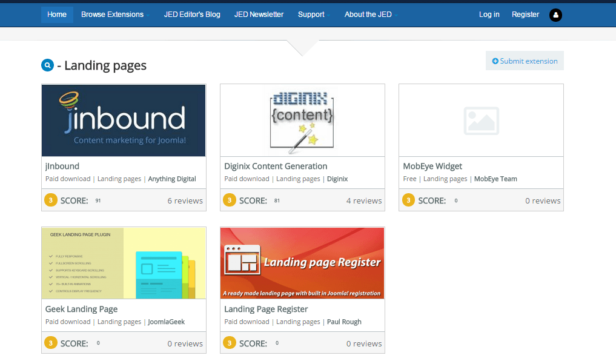Open the Geek Landing Page title
The width and height of the screenshot is (616, 364).
[x=81, y=309]
